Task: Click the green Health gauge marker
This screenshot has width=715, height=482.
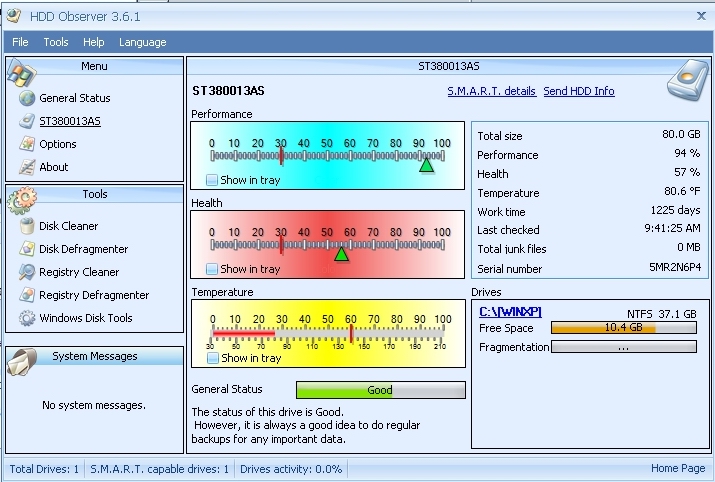Action: click(342, 254)
